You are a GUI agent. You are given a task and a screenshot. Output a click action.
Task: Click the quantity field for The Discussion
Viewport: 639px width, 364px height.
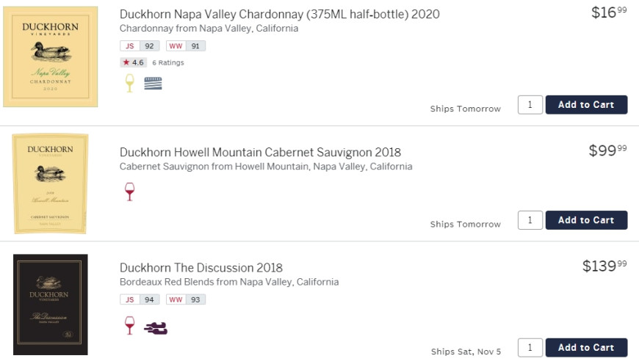[x=530, y=347]
